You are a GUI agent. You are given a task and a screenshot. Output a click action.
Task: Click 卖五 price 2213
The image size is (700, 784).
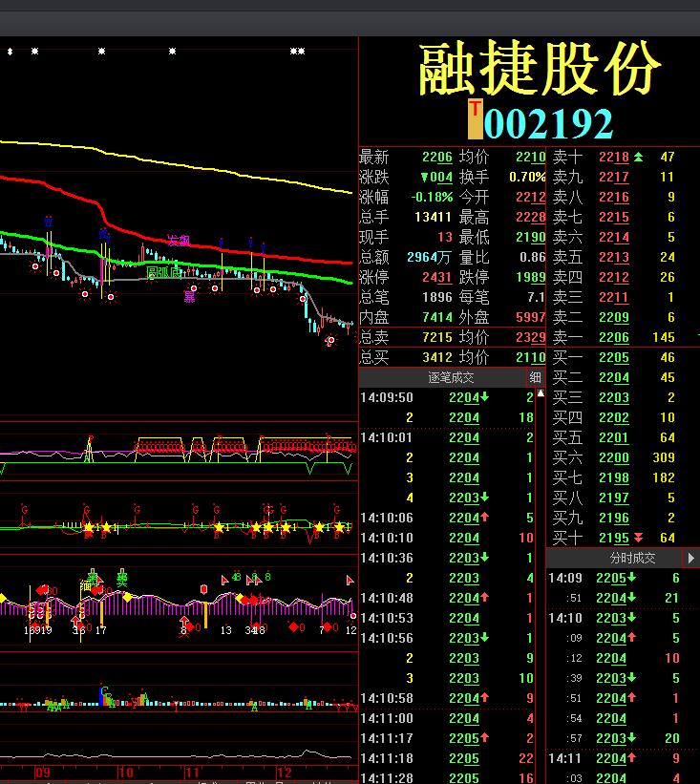tap(614, 258)
